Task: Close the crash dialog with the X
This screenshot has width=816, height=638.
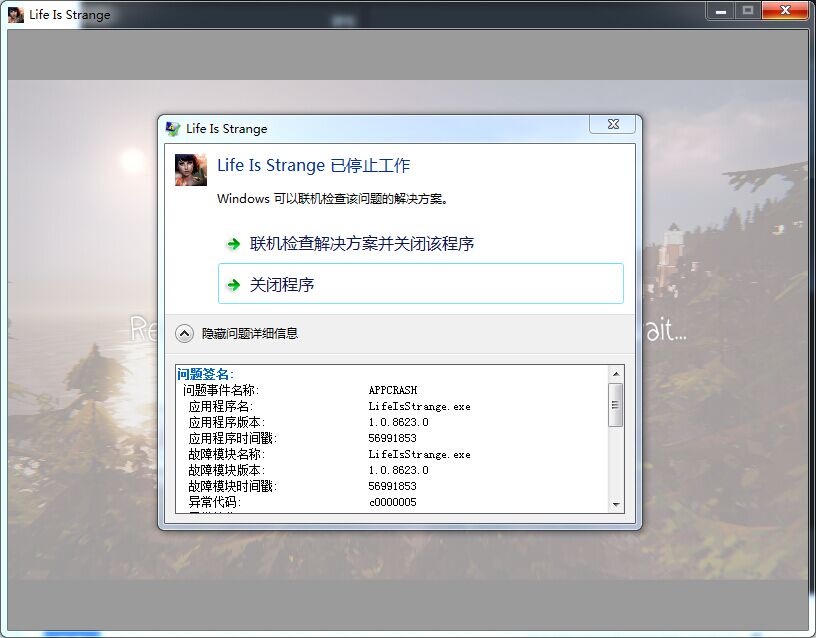Action: pyautogui.click(x=613, y=124)
